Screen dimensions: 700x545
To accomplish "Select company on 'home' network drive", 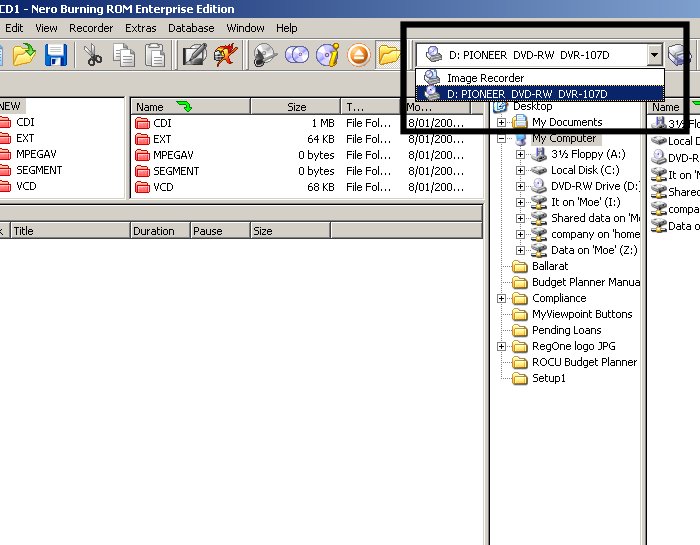I will [x=596, y=234].
